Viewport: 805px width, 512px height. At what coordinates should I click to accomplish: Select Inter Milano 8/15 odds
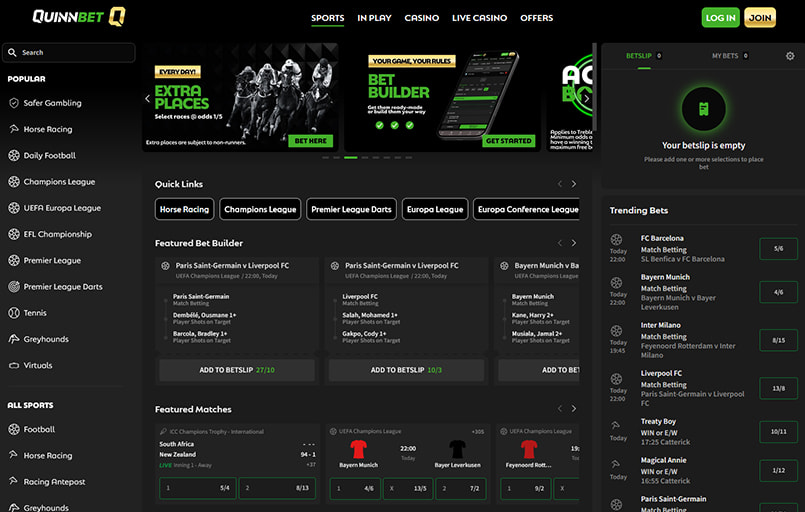tap(778, 340)
